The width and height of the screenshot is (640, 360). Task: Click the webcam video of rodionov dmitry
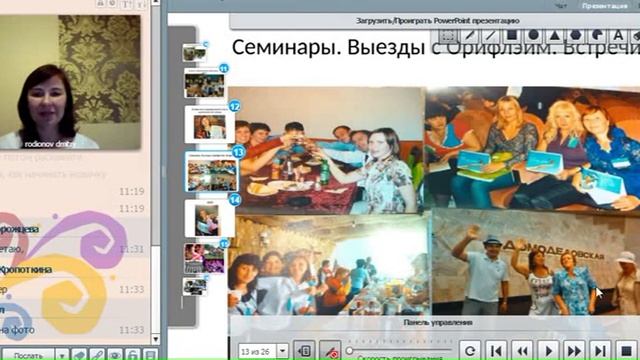(70, 82)
